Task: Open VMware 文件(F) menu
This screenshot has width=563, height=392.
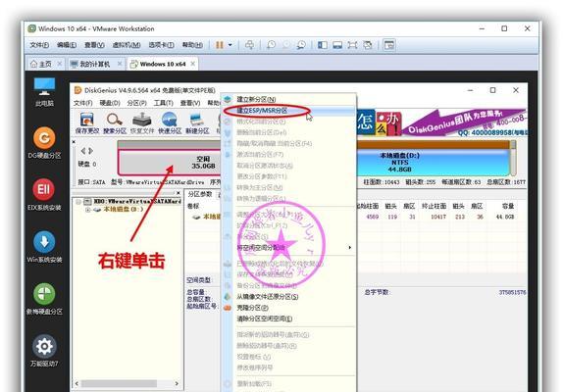Action: 39,45
